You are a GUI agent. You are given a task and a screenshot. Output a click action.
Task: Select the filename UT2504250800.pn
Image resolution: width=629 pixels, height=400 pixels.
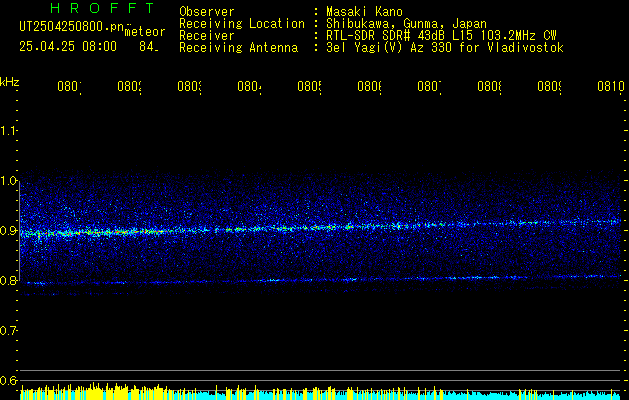[71, 26]
